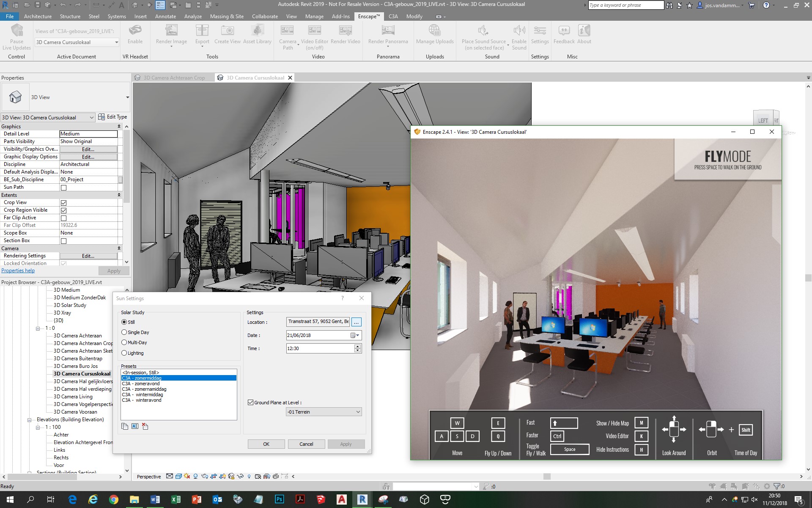This screenshot has height=508, width=812.
Task: Toggle Sun Path checkbox
Action: click(63, 188)
